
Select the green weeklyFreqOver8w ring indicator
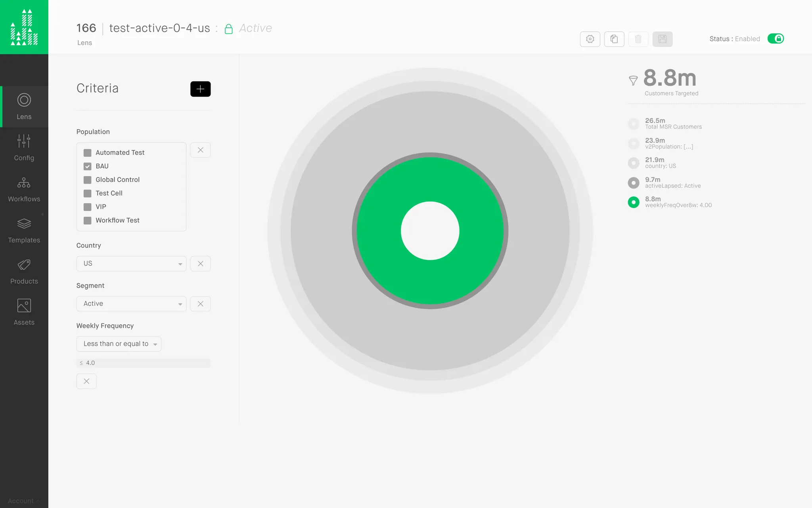pos(634,202)
